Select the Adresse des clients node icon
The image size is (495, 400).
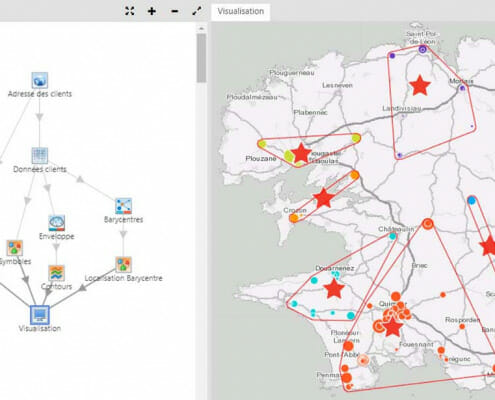40,80
